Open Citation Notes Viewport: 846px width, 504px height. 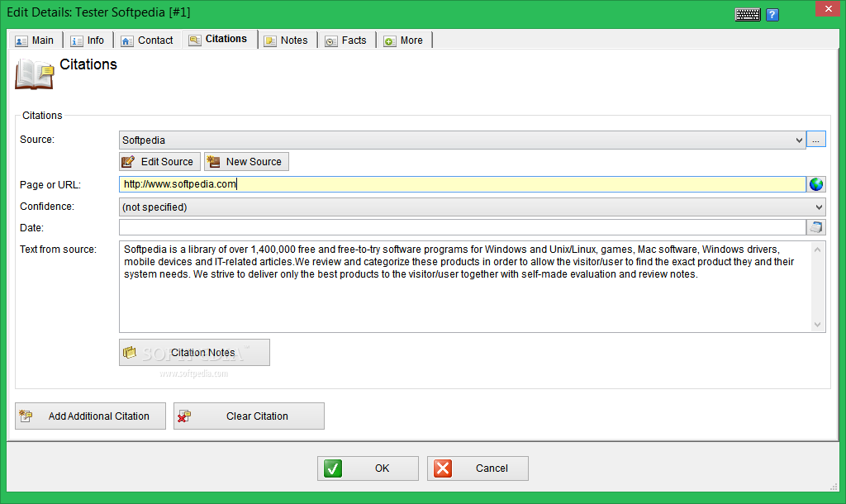click(x=194, y=352)
